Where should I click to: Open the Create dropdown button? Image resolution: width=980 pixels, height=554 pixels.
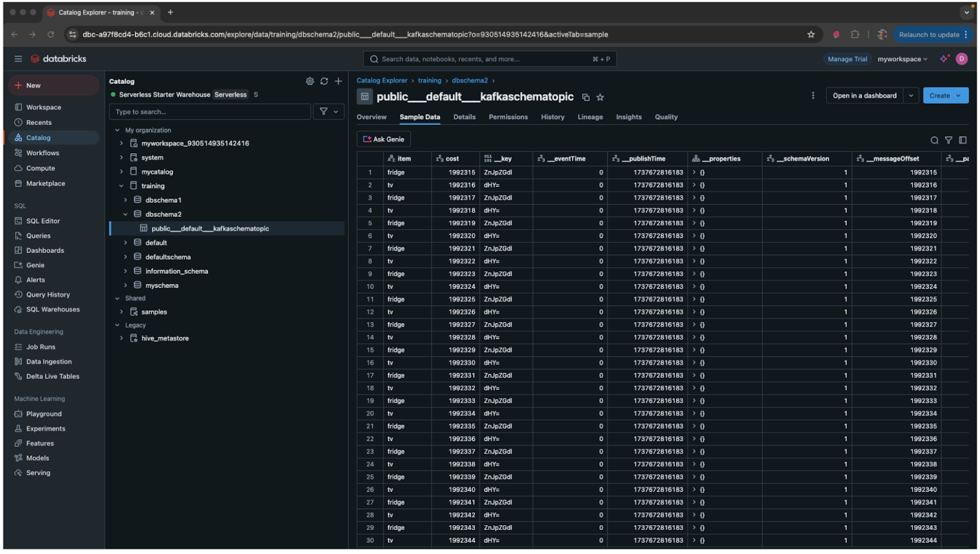pos(945,96)
